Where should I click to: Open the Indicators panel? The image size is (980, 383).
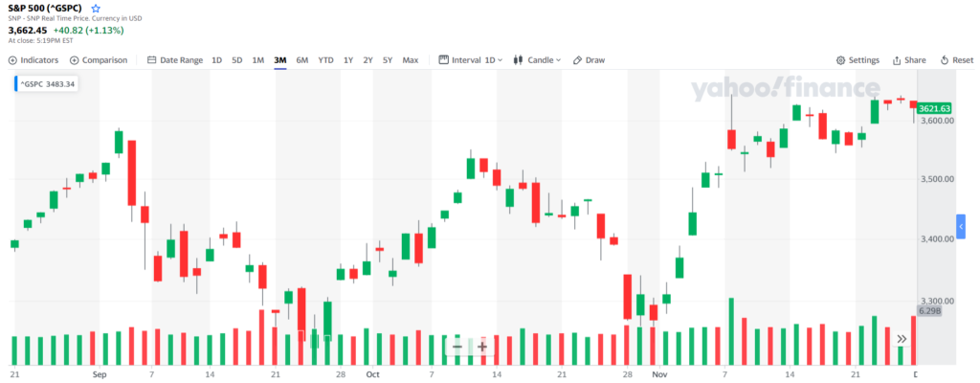pos(33,60)
